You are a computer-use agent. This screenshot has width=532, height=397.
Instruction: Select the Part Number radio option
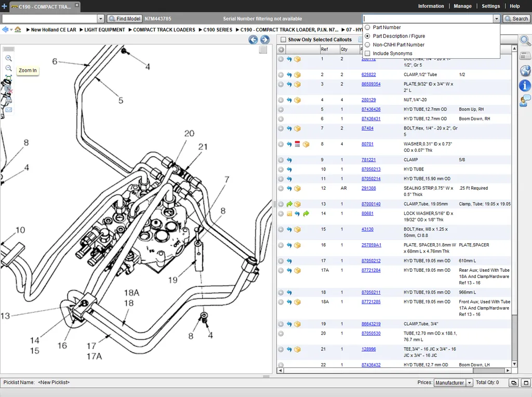(368, 28)
